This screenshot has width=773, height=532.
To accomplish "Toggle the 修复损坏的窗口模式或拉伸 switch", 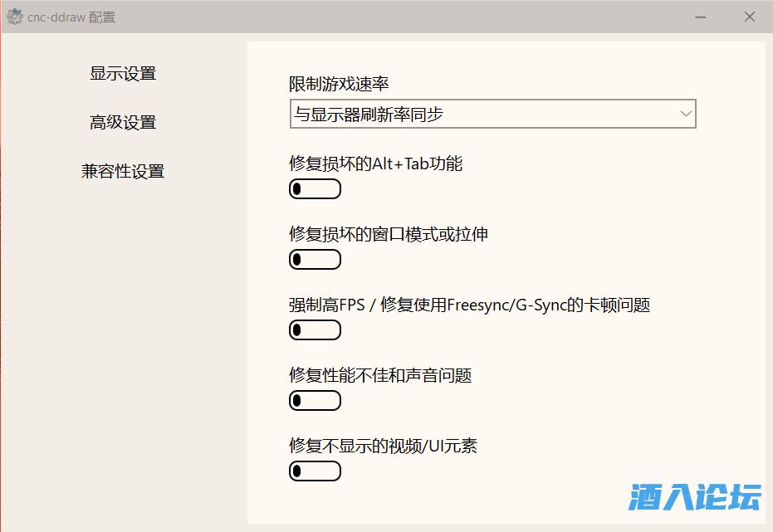I will tap(315, 260).
